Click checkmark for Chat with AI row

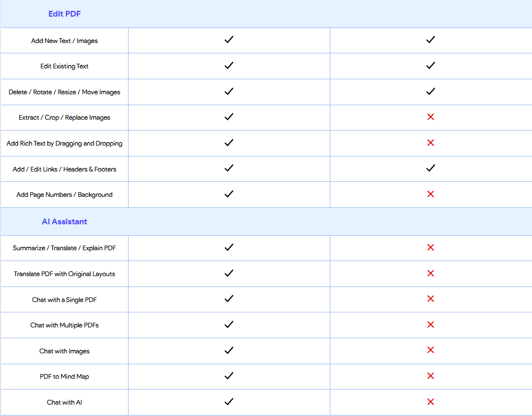coord(229,401)
